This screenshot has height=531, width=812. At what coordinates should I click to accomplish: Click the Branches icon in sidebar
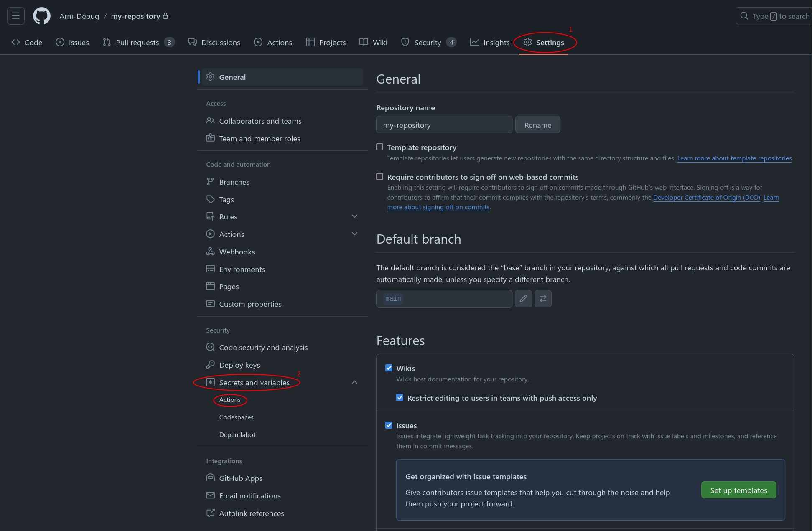click(x=210, y=182)
